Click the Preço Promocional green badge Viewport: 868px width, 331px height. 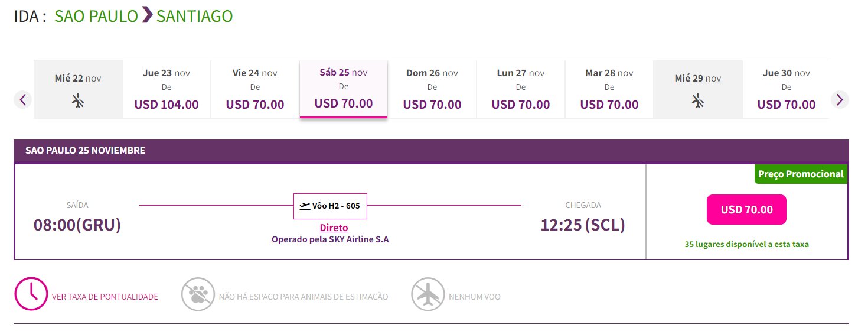coord(801,174)
